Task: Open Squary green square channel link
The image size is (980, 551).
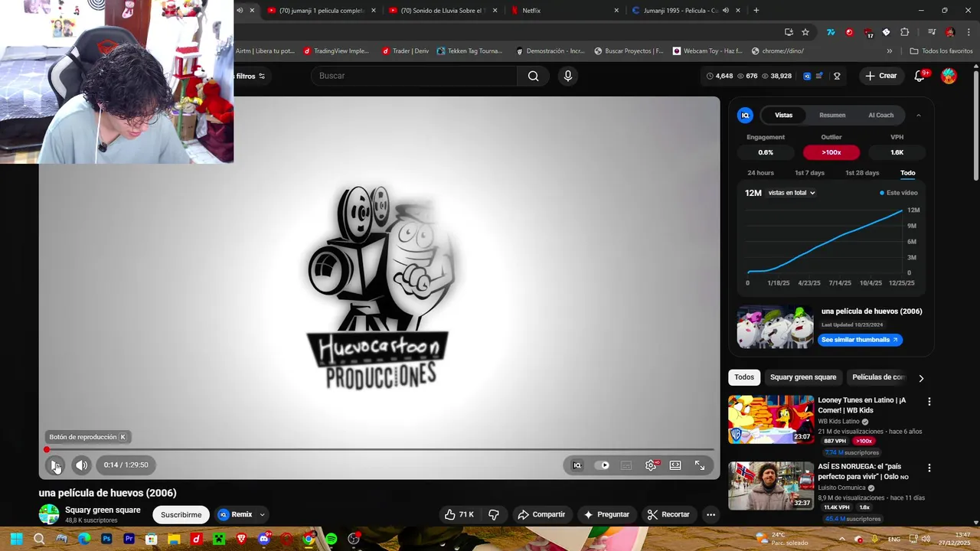Action: click(103, 510)
